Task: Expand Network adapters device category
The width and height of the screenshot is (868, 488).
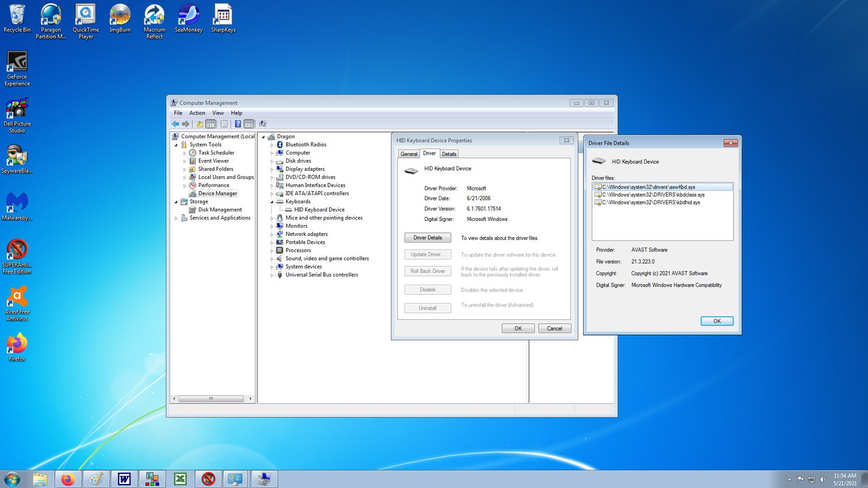Action: pyautogui.click(x=272, y=234)
